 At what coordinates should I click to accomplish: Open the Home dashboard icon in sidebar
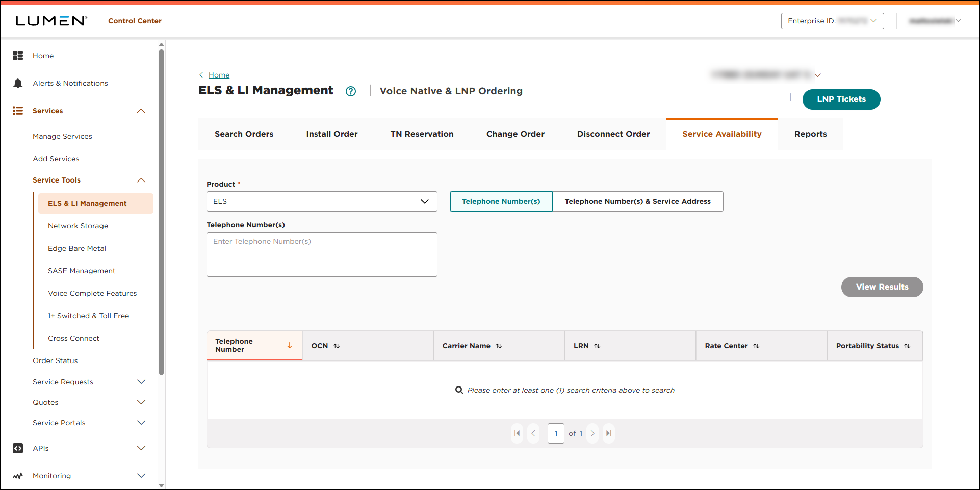[18, 56]
